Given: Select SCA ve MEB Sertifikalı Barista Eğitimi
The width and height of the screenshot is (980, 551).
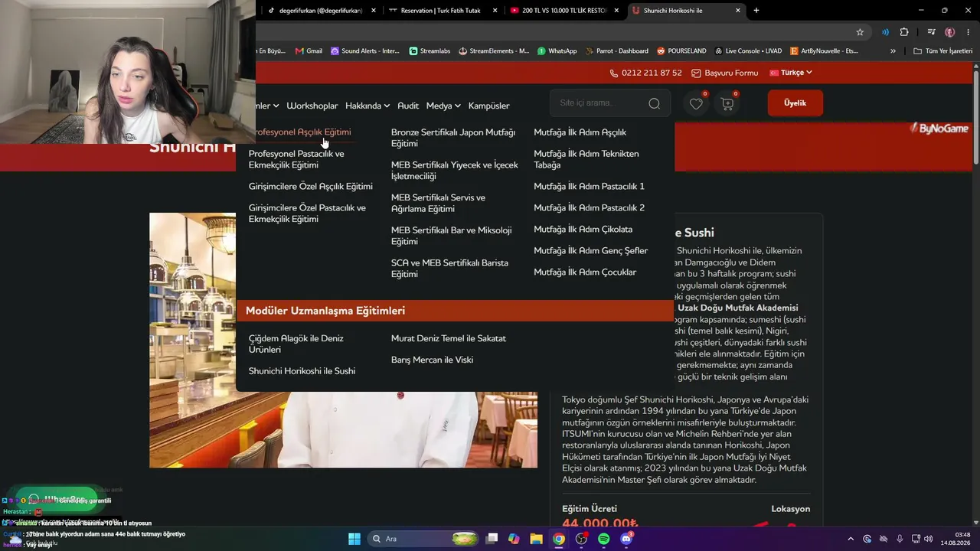Looking at the screenshot, I should click(x=449, y=269).
